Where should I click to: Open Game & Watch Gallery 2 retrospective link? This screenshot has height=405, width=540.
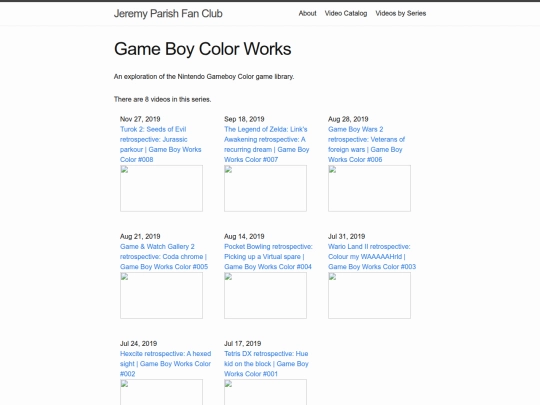[x=164, y=257]
